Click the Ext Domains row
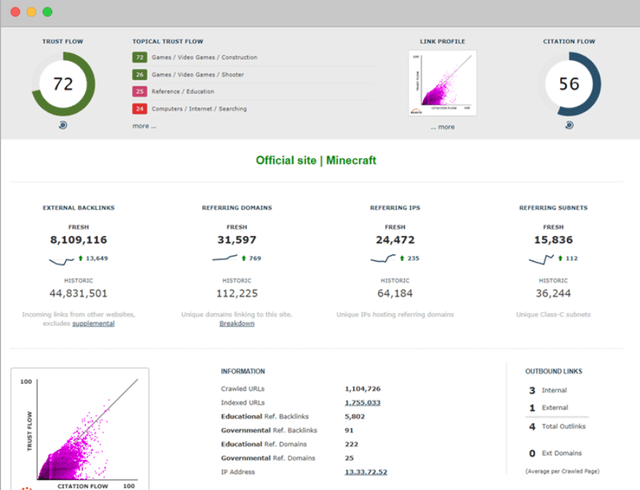Image resolution: width=640 pixels, height=490 pixels. (555, 453)
